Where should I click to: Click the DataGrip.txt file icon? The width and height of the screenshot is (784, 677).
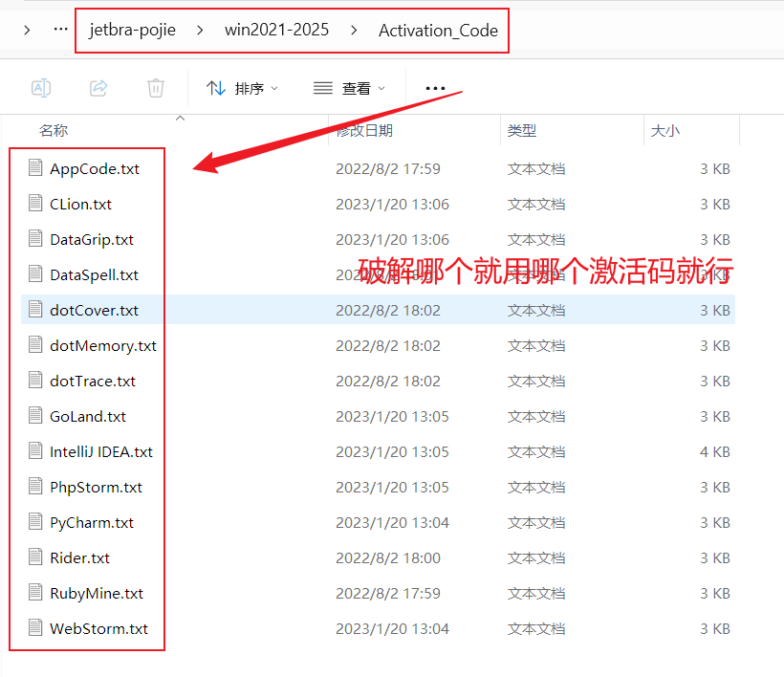point(35,239)
